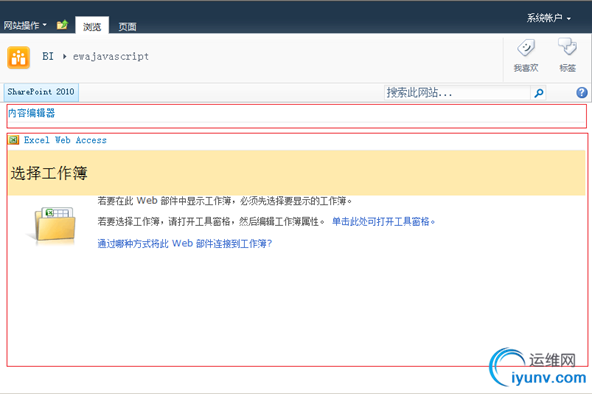Focus the 搜索此网站 search box
The image size is (592, 394).
457,92
